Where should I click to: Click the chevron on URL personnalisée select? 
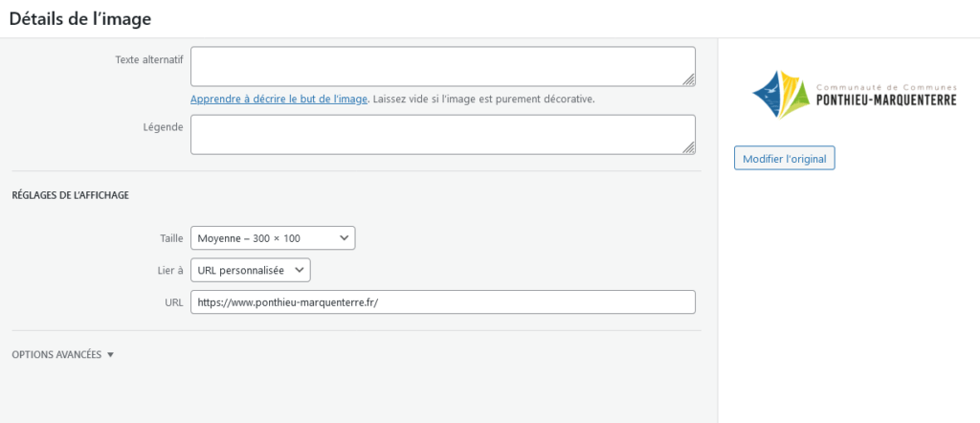coord(299,270)
